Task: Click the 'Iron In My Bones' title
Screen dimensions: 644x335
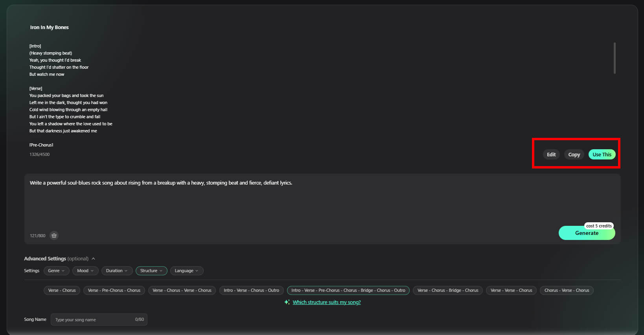Action: [50, 27]
